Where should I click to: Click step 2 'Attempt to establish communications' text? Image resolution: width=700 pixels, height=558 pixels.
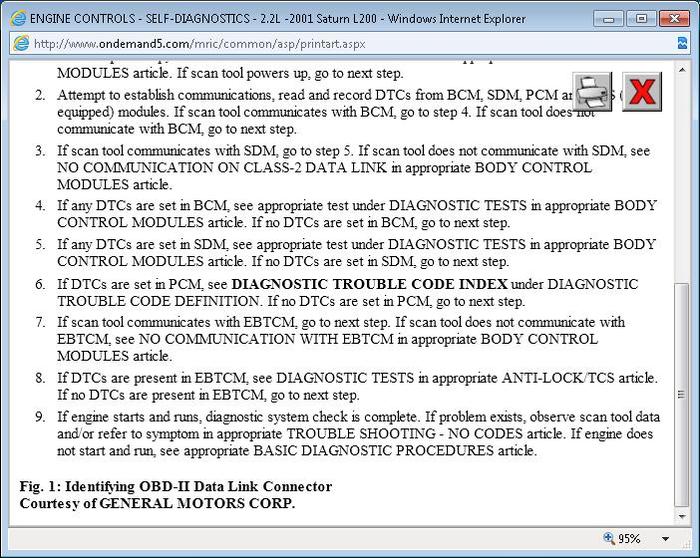point(165,95)
